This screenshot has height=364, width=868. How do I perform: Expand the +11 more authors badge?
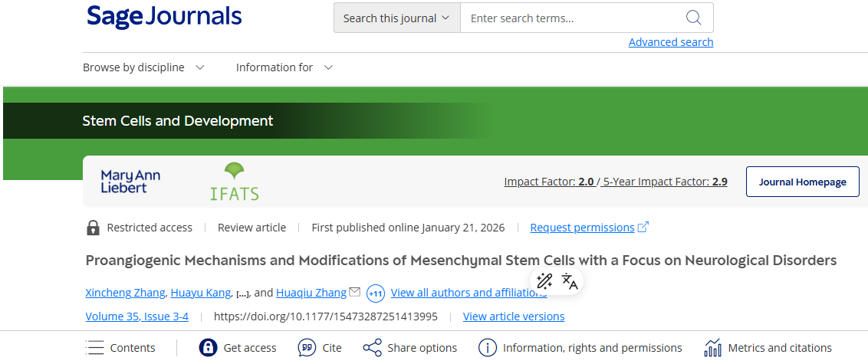point(376,293)
